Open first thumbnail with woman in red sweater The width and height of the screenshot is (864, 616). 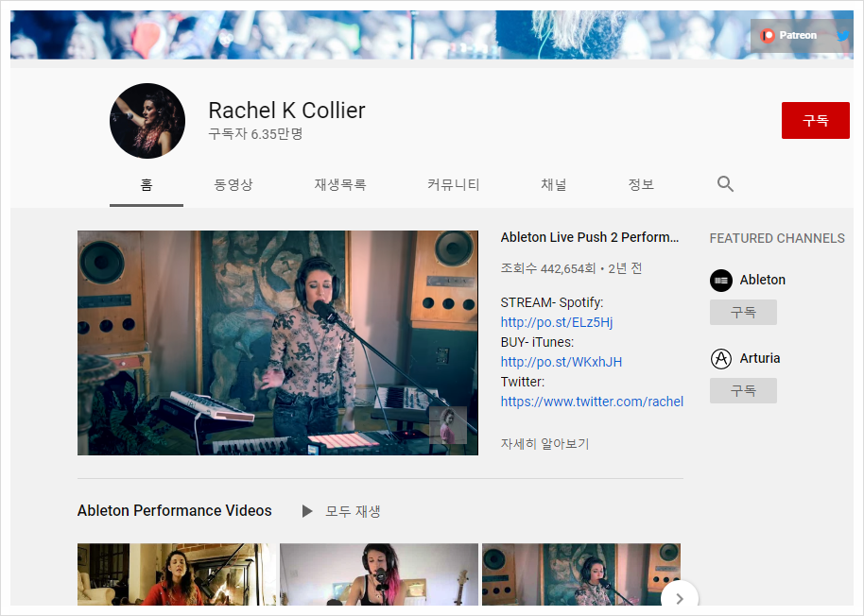click(177, 574)
